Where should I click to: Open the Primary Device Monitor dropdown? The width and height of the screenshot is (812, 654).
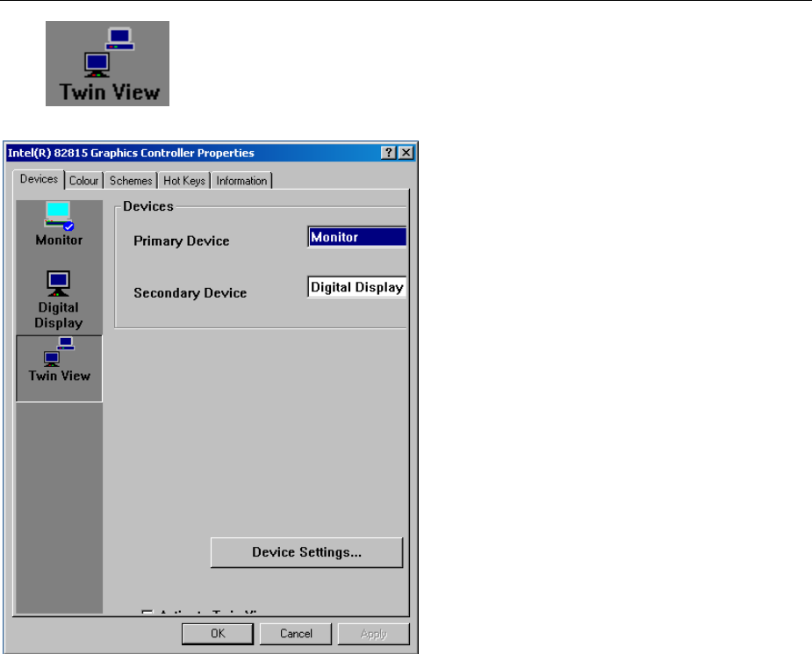356,237
